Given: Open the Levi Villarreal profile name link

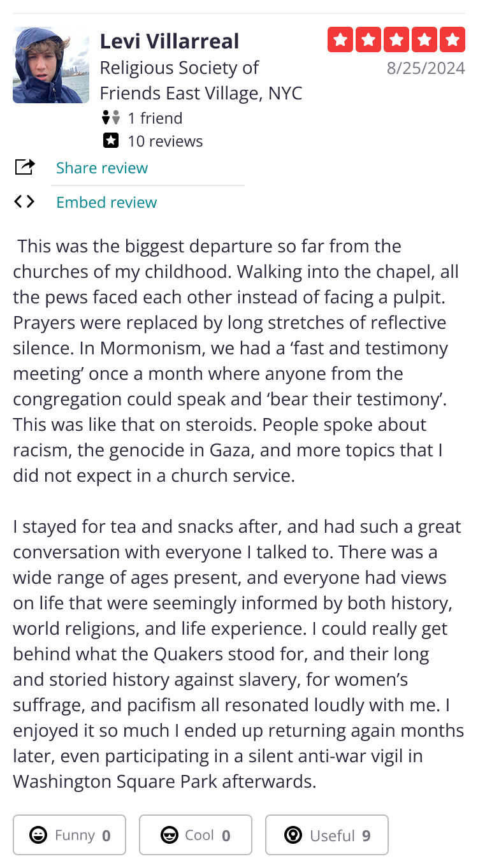Looking at the screenshot, I should [x=170, y=41].
